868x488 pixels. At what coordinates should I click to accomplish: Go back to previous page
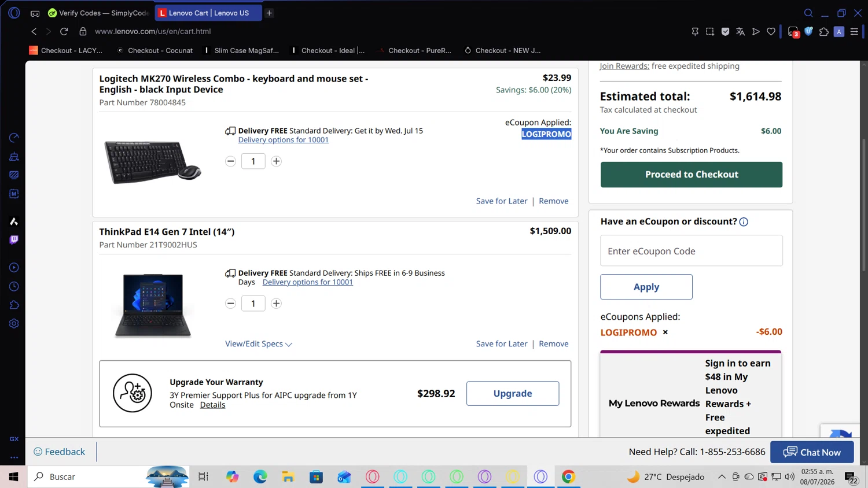pyautogui.click(x=34, y=31)
